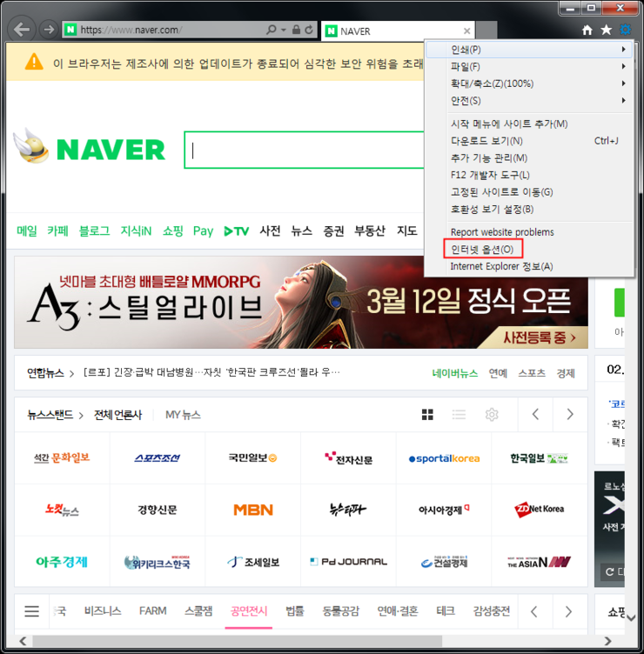The image size is (644, 654).
Task: Click the horizontal scrollbar thumb
Action: 237,641
